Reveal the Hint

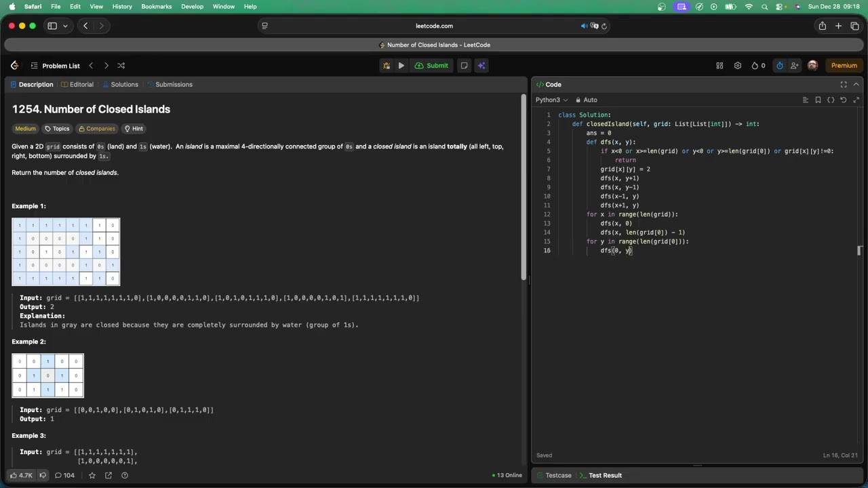click(x=134, y=129)
